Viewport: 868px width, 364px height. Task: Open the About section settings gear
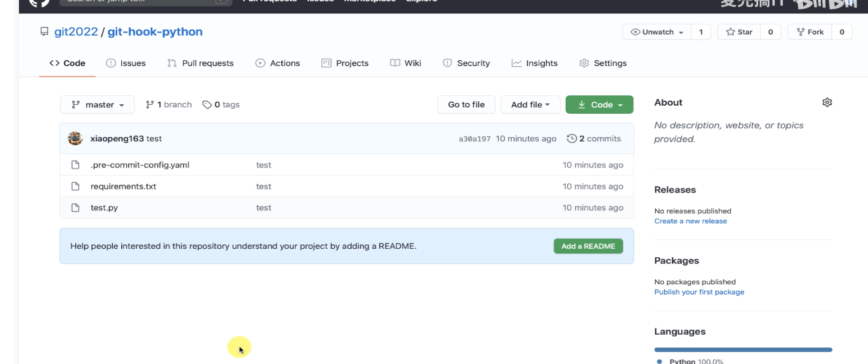pyautogui.click(x=827, y=102)
